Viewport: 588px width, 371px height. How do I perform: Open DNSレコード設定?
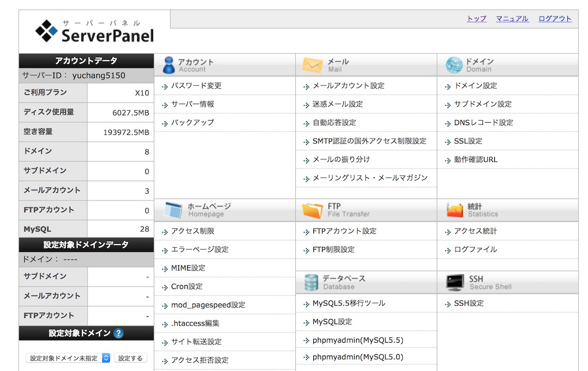483,122
